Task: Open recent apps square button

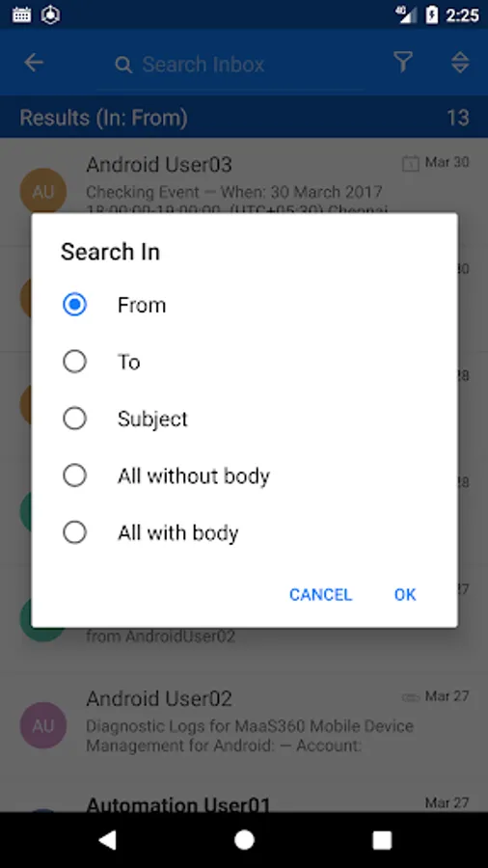Action: pos(382,840)
